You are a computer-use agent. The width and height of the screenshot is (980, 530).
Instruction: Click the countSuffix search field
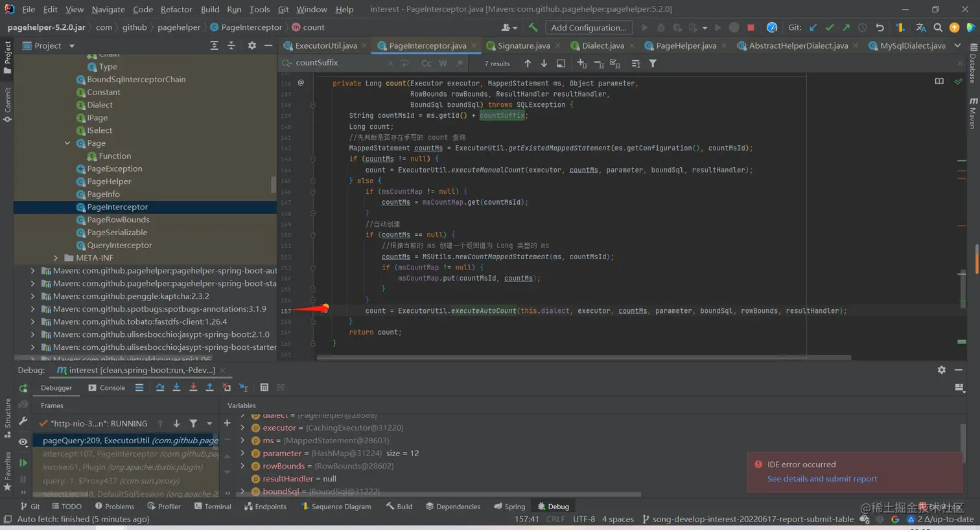340,63
